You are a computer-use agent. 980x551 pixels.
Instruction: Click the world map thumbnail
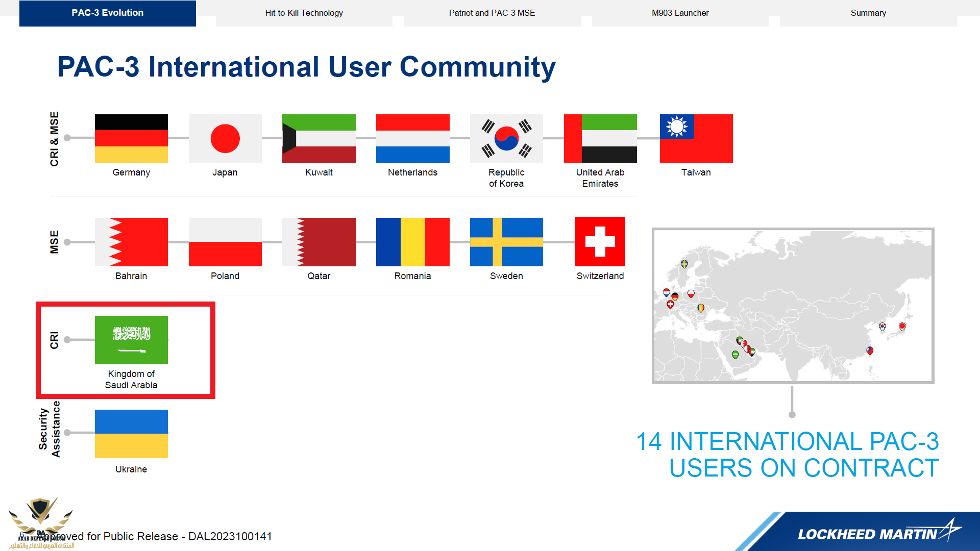pos(793,306)
